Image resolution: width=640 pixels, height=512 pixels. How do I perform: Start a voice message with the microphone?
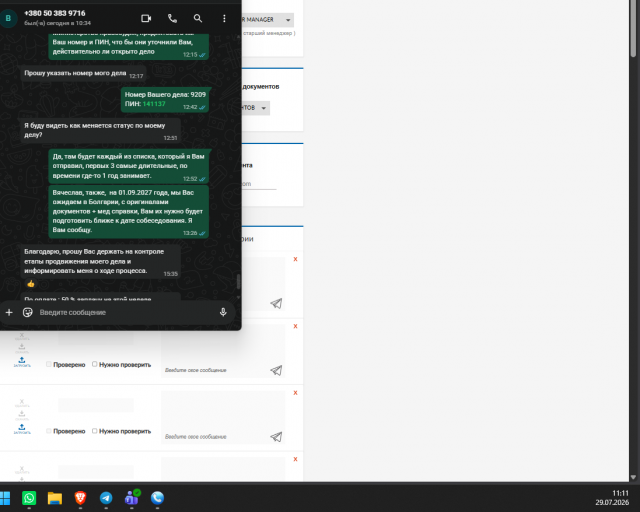pyautogui.click(x=223, y=312)
